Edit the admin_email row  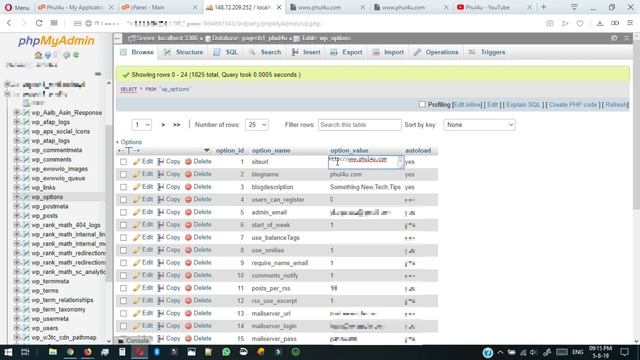[142, 212]
